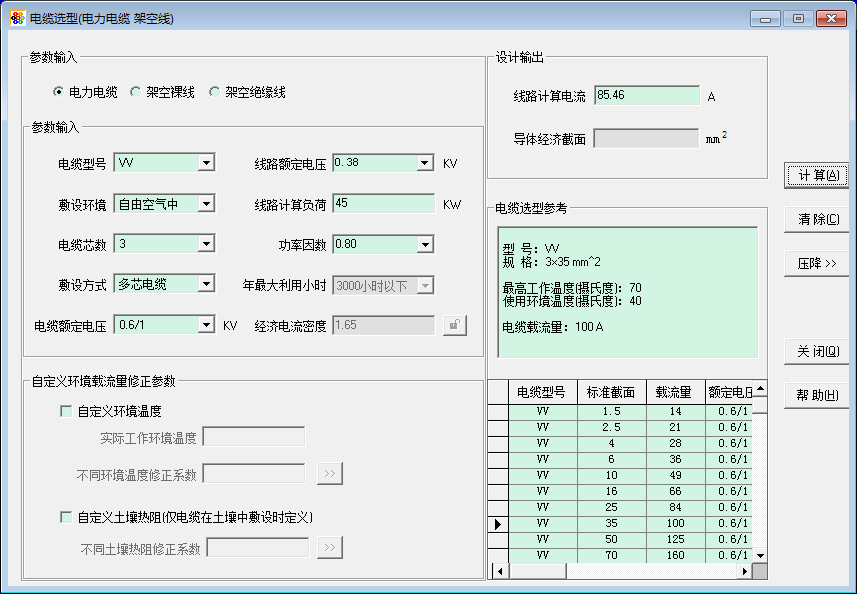Click the 标准截面 column header

(x=612, y=392)
